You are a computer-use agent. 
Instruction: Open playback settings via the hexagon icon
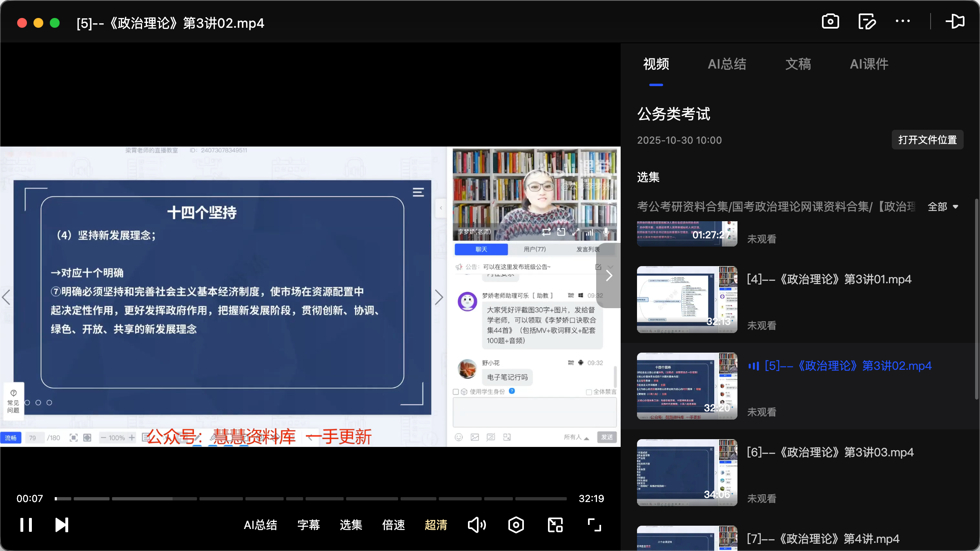point(516,524)
